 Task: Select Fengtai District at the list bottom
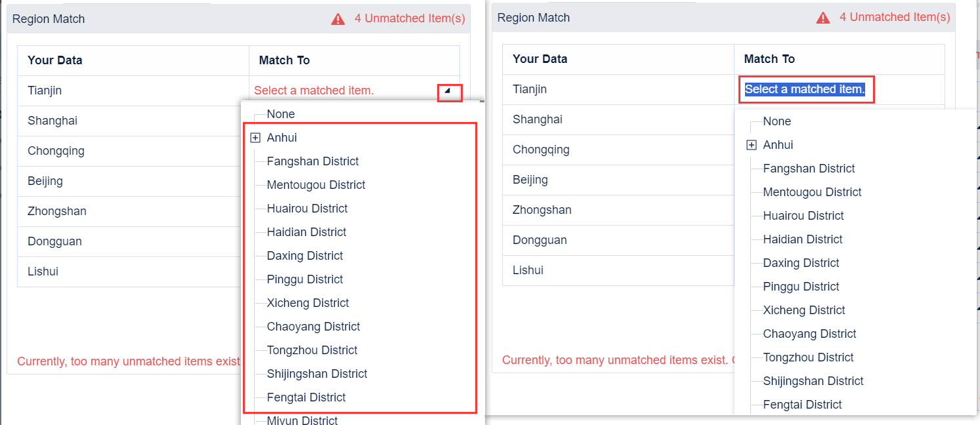click(x=307, y=397)
